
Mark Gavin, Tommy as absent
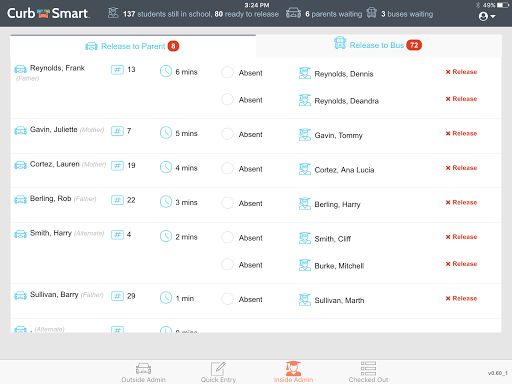pyautogui.click(x=227, y=134)
